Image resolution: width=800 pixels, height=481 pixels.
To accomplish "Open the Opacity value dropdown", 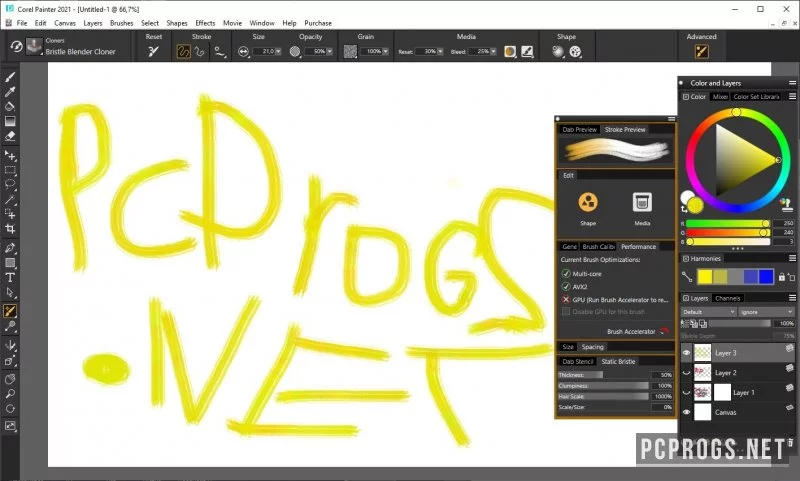I will pyautogui.click(x=329, y=52).
